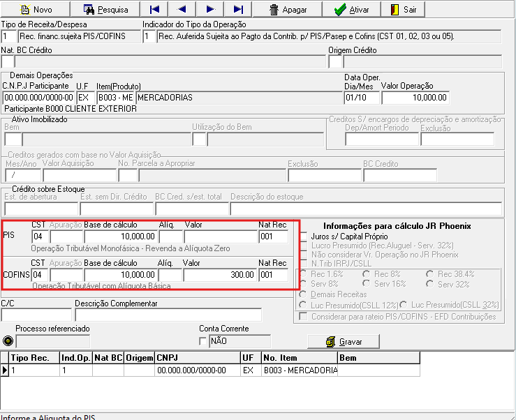The height and width of the screenshot is (420, 516).
Task: Click Apagar trash button
Action: [x=287, y=9]
